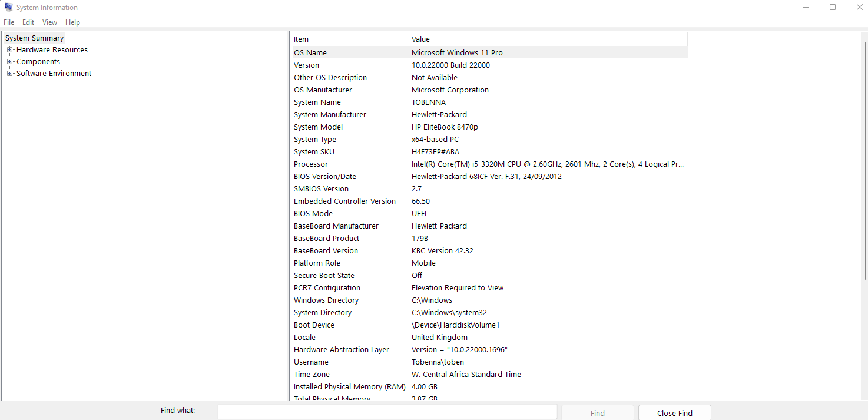Click the Find button
868x420 pixels.
point(597,413)
